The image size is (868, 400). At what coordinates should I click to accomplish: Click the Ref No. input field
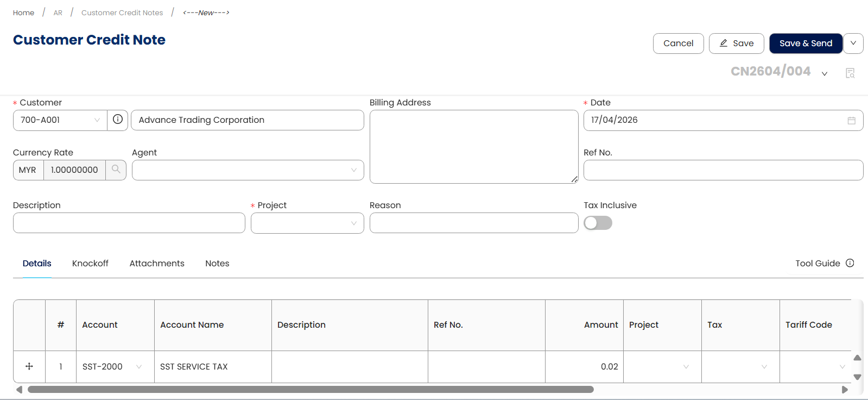click(723, 170)
